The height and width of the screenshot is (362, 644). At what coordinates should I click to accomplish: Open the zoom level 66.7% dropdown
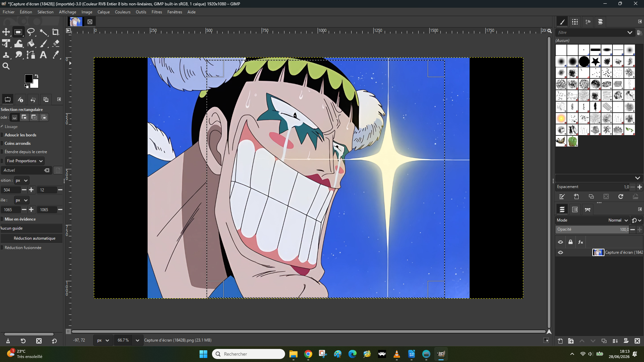(137, 340)
